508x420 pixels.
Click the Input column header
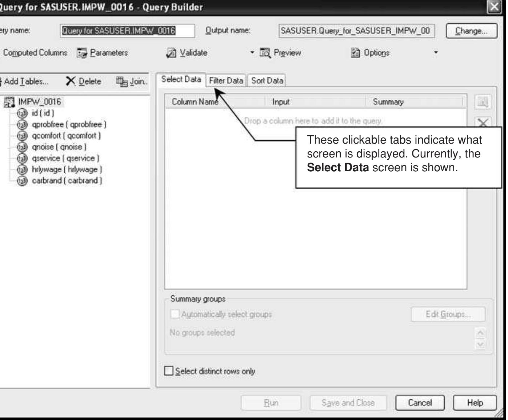point(316,102)
